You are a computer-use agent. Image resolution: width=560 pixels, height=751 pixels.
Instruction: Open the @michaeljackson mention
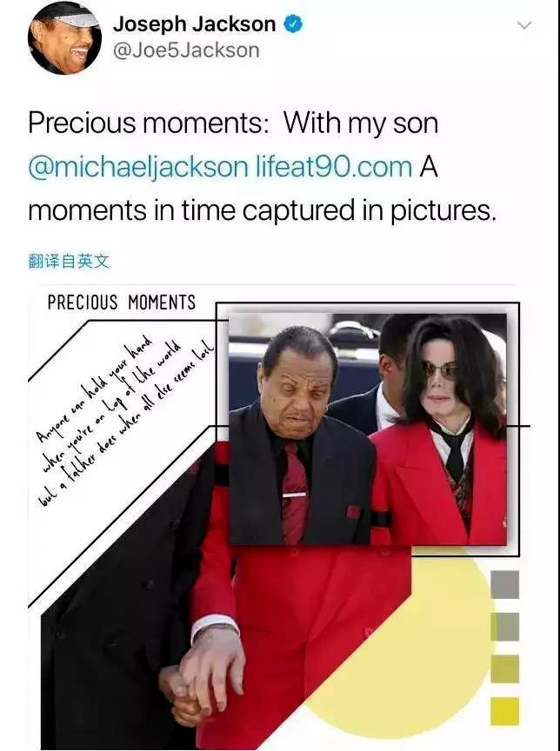point(138,167)
